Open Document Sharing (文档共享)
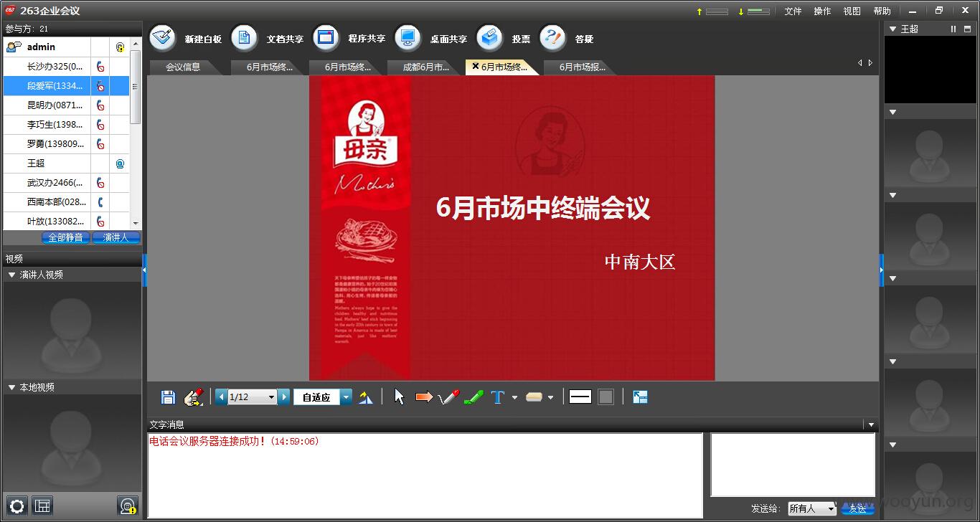Screen dimensions: 980x522 (244, 38)
